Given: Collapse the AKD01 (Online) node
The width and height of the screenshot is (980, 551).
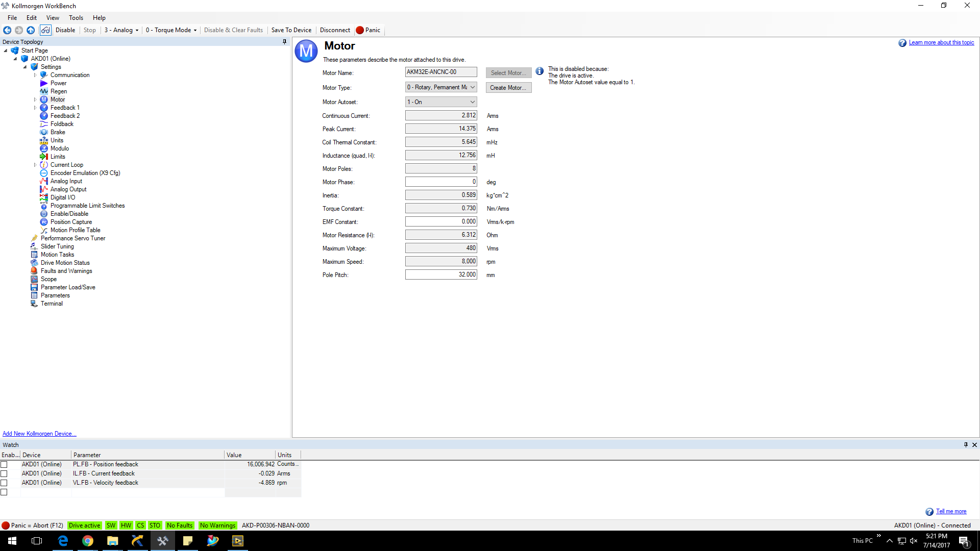Looking at the screenshot, I should (x=15, y=59).
